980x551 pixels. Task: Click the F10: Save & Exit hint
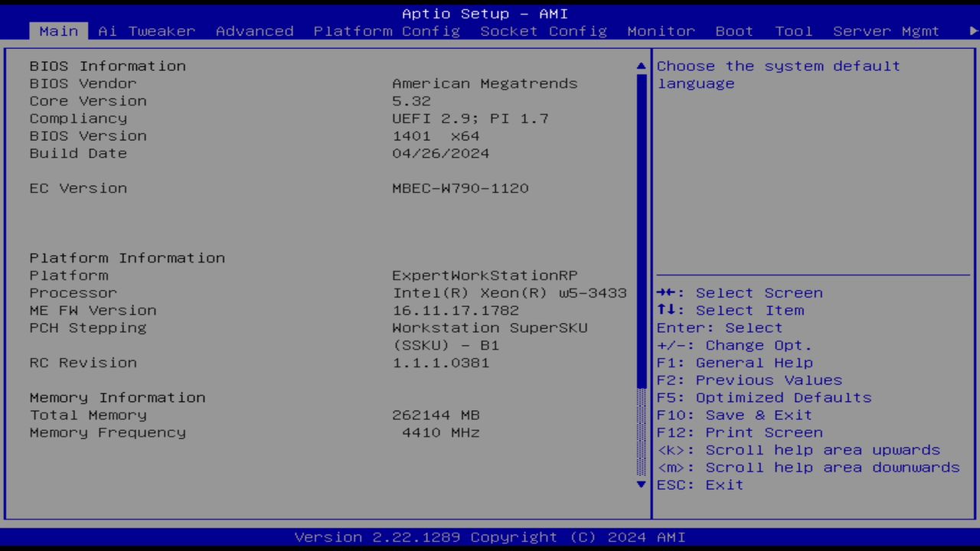pos(735,416)
